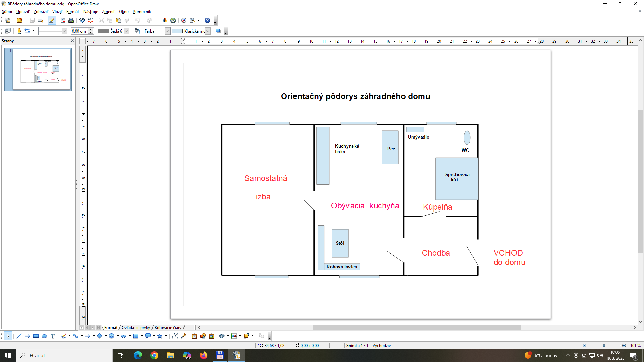Click the Export as PDF icon
644x362 pixels.
point(63,20)
